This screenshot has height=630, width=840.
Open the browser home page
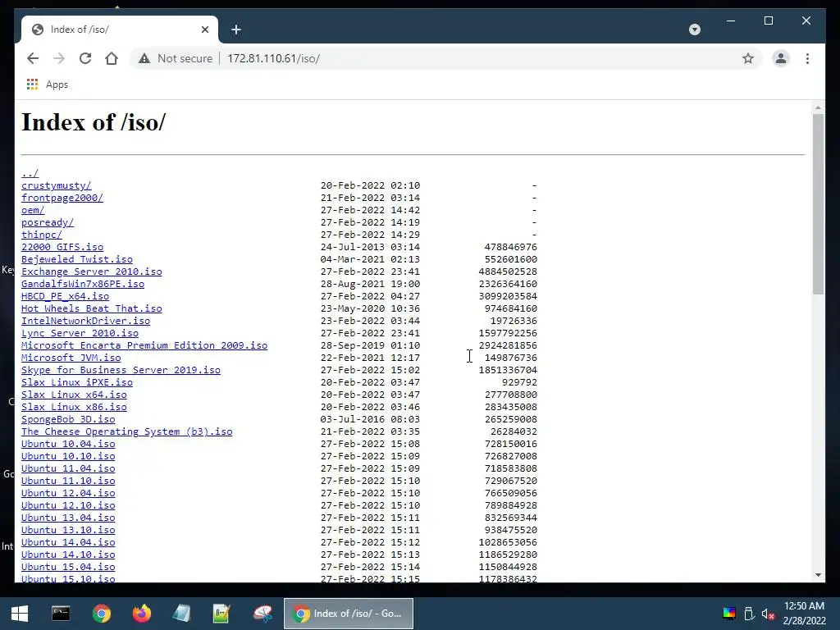click(x=112, y=58)
